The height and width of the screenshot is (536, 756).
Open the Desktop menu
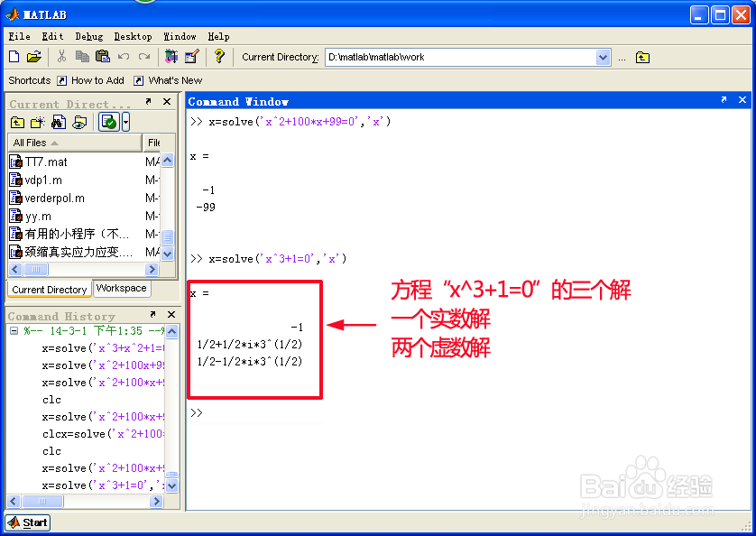(x=134, y=36)
